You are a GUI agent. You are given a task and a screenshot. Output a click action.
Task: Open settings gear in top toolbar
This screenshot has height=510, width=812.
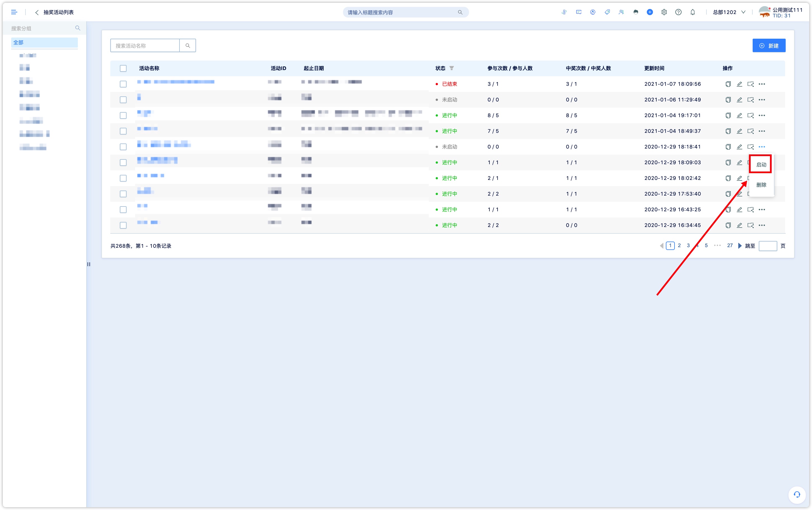click(x=664, y=12)
